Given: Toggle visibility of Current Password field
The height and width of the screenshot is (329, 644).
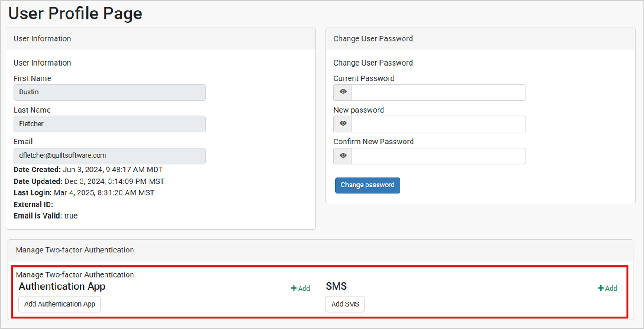Looking at the screenshot, I should coord(343,92).
